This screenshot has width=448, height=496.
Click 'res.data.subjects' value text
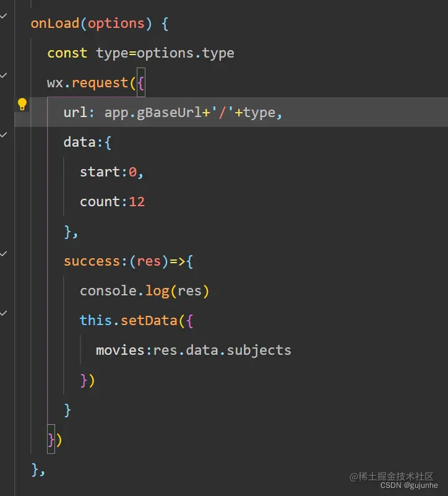point(222,351)
